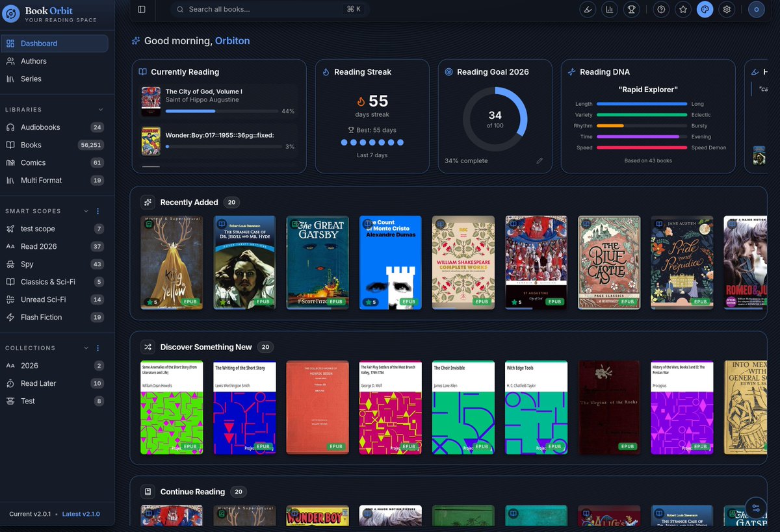Open the Smart Scopes three-dot menu
The height and width of the screenshot is (532, 780).
(x=98, y=211)
